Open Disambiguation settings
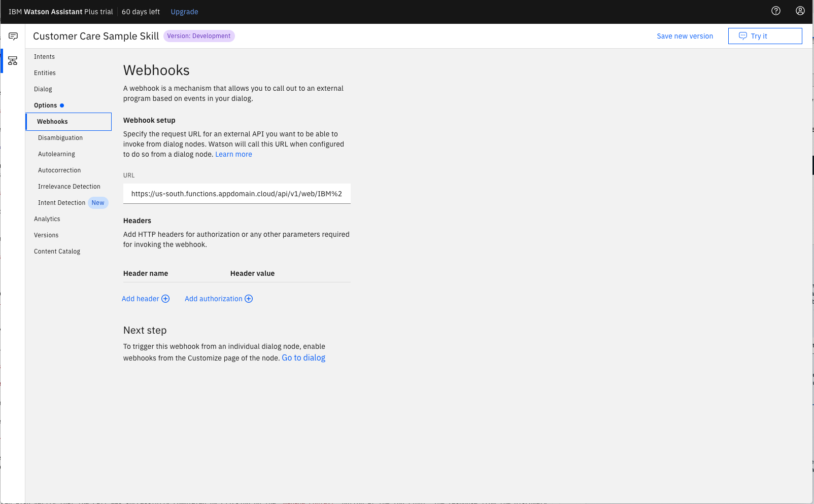 tap(60, 138)
